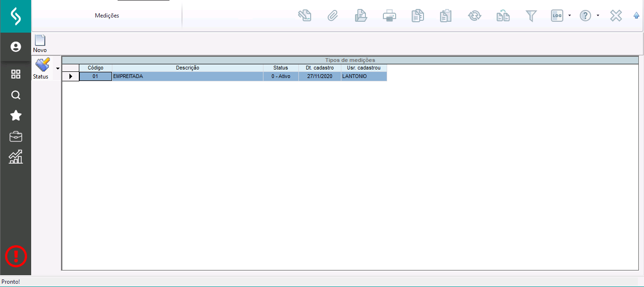Sort by the Descrição column header

tap(187, 68)
